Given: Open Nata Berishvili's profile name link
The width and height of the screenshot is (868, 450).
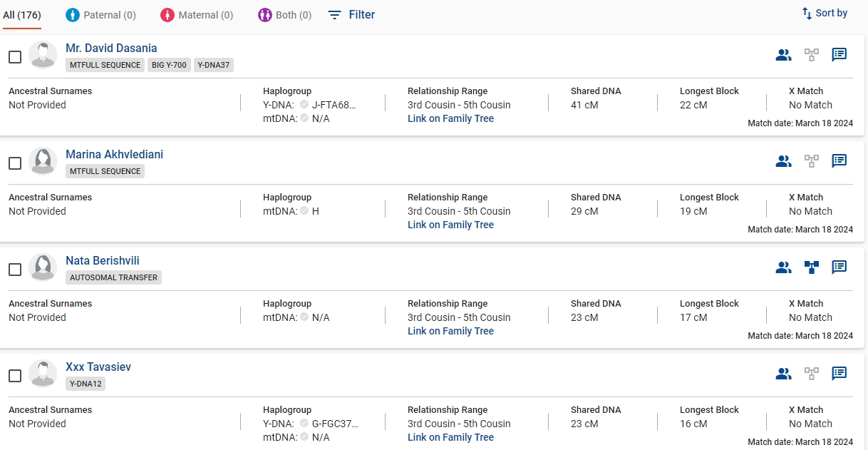Looking at the screenshot, I should (103, 260).
